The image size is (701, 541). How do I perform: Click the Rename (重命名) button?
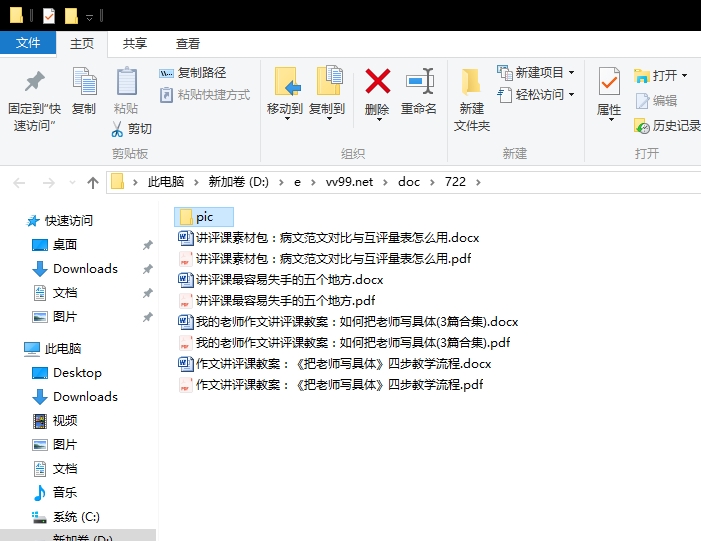[x=419, y=91]
